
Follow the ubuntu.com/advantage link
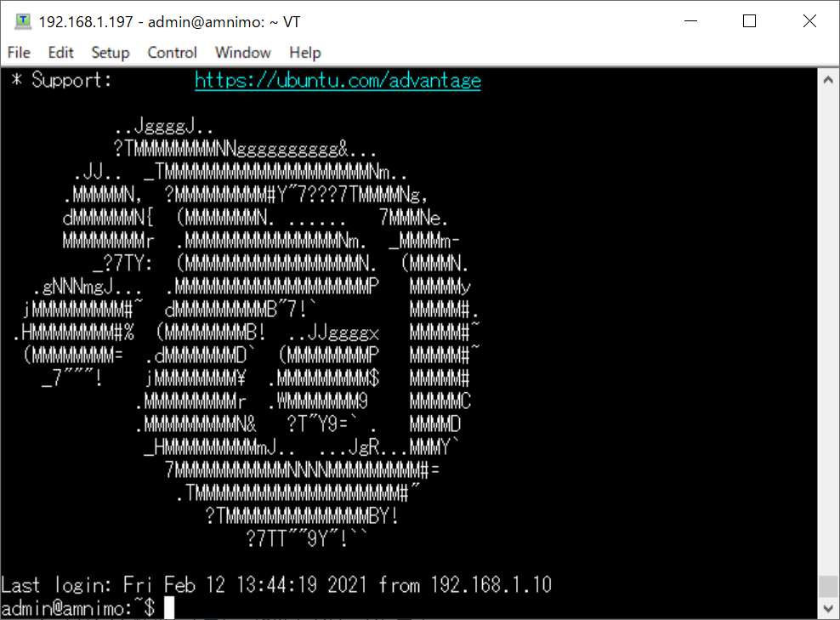click(338, 81)
